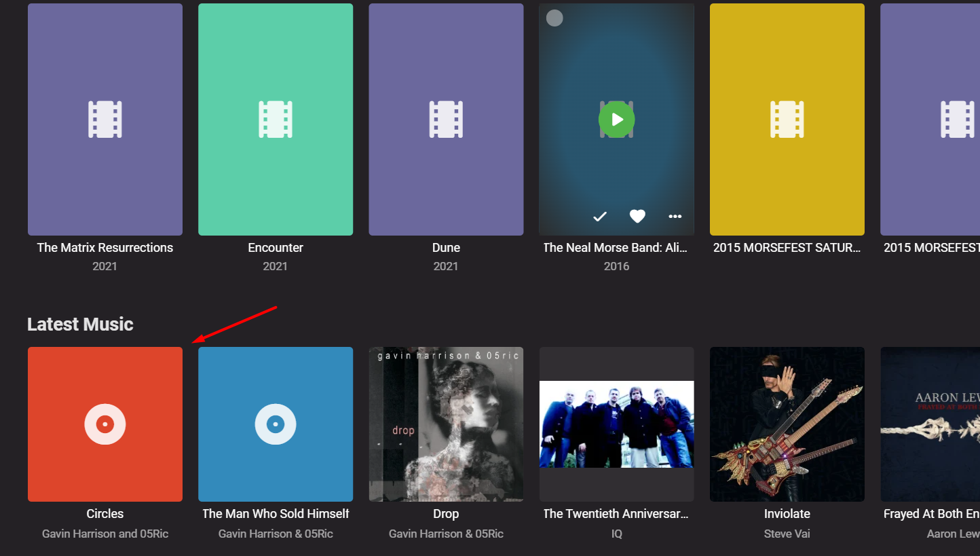
Task: Click the 'Frayed At Both En...' album title
Action: (931, 514)
